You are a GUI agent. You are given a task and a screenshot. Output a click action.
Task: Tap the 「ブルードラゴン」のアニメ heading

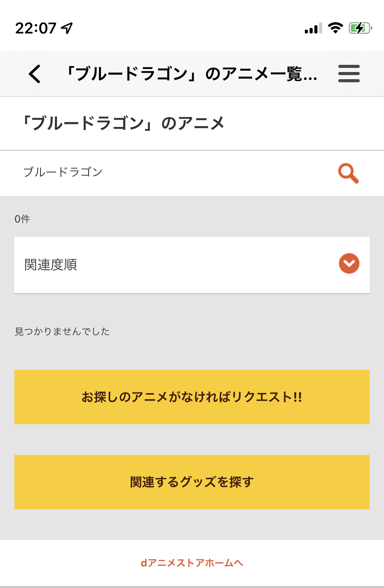click(123, 123)
